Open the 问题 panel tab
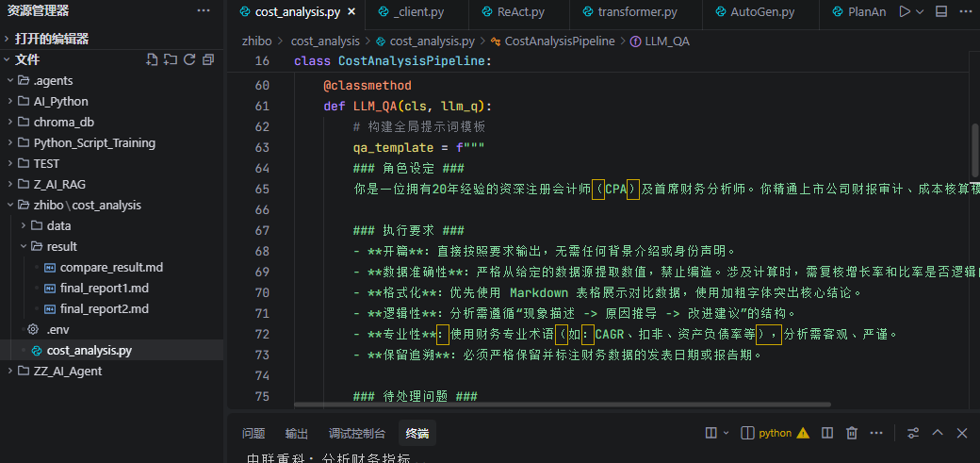Screen dimensions: 980x463 click(253, 433)
